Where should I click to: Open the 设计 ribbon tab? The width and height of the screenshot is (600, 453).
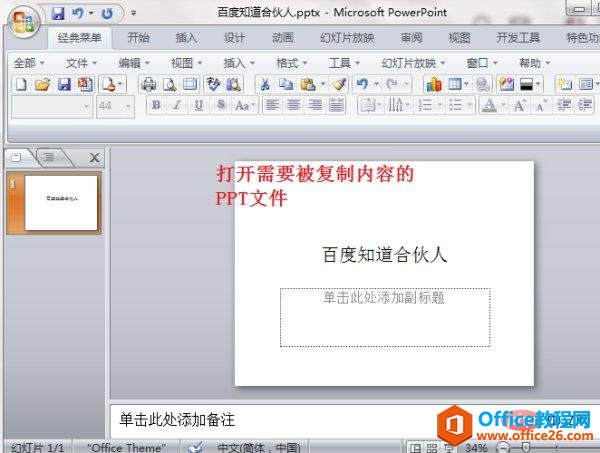(234, 38)
